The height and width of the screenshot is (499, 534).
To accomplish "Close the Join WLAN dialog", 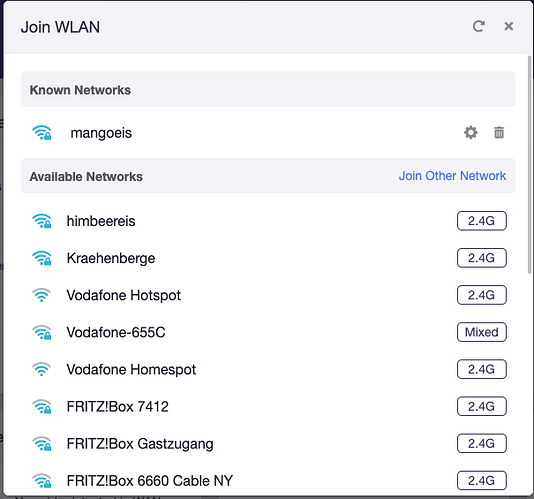I will 509,26.
